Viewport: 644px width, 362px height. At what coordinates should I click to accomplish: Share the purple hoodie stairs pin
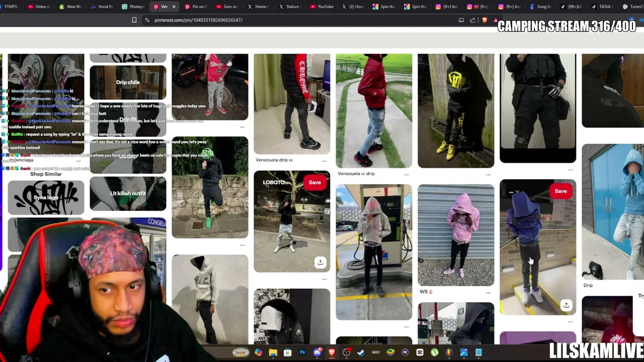pos(566,305)
